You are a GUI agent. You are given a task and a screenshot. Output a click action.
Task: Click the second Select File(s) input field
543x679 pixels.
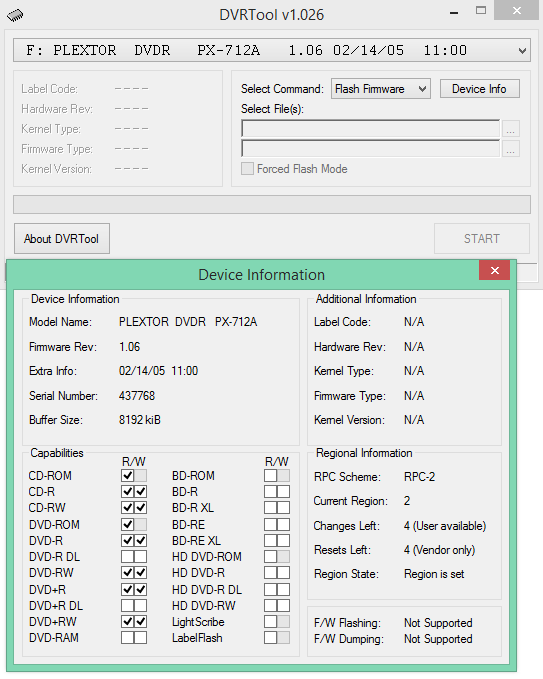(371, 149)
